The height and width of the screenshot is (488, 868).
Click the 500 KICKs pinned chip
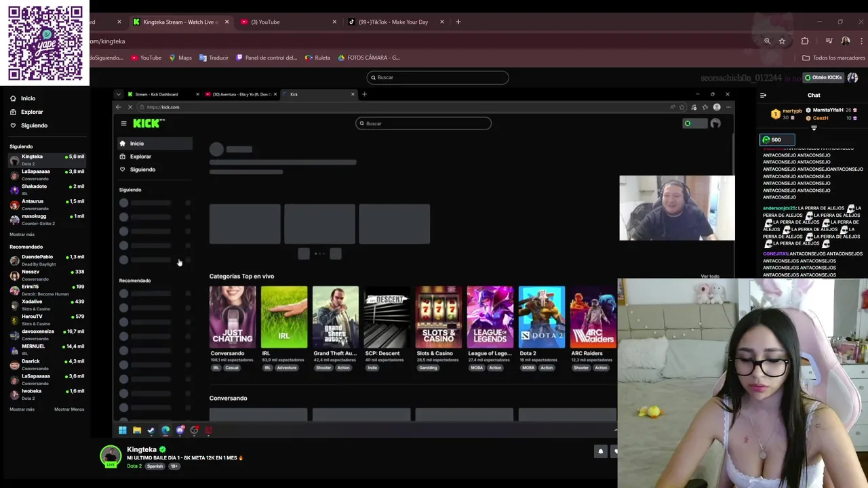point(776,140)
